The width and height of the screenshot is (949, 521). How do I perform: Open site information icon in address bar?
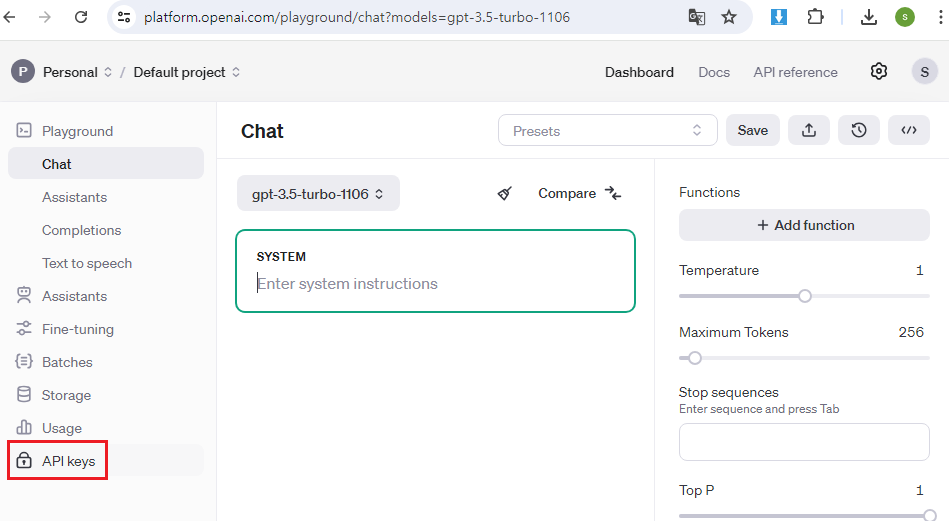tap(124, 17)
